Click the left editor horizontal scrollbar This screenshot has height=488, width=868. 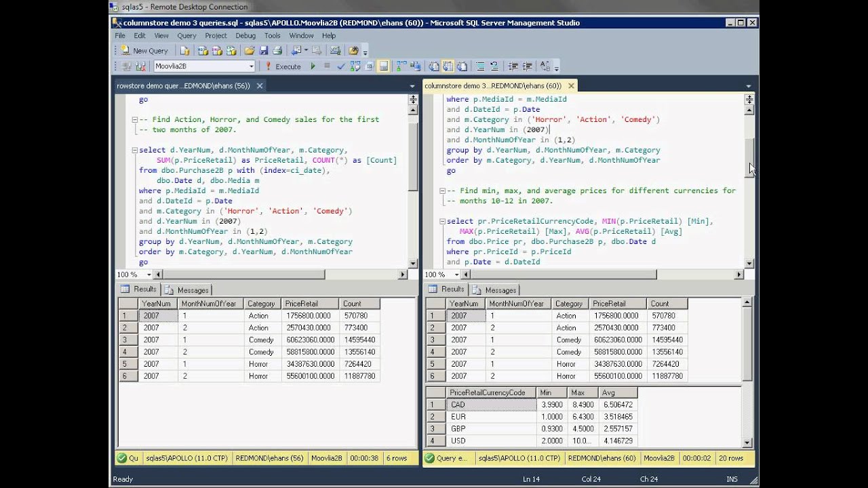tap(244, 274)
